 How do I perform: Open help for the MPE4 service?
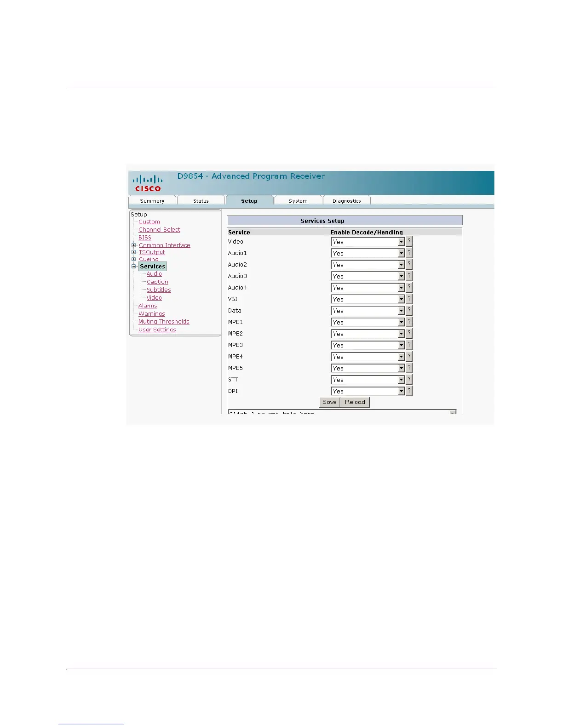(409, 356)
